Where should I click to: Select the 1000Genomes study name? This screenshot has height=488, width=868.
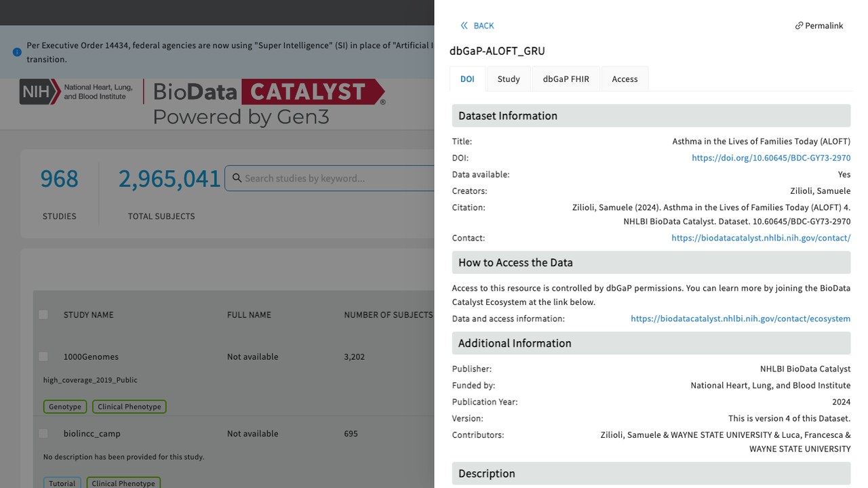tap(91, 357)
